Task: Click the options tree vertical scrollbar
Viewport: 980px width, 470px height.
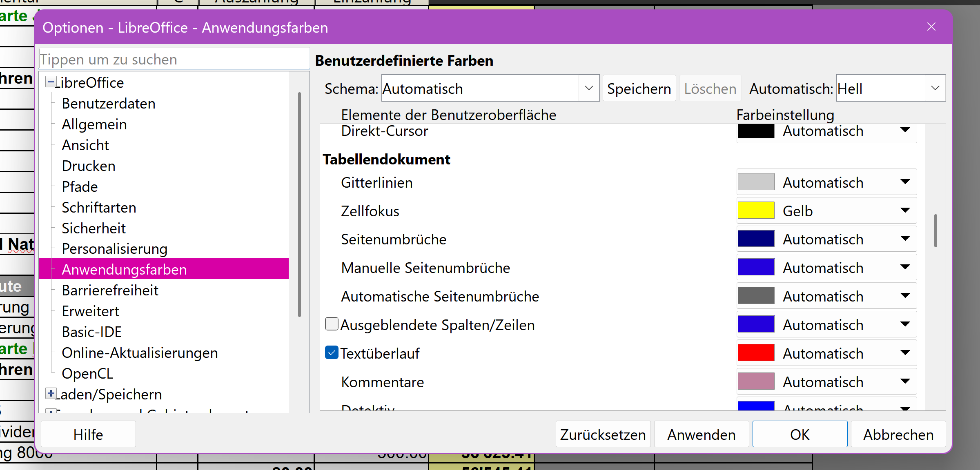Action: [299, 204]
